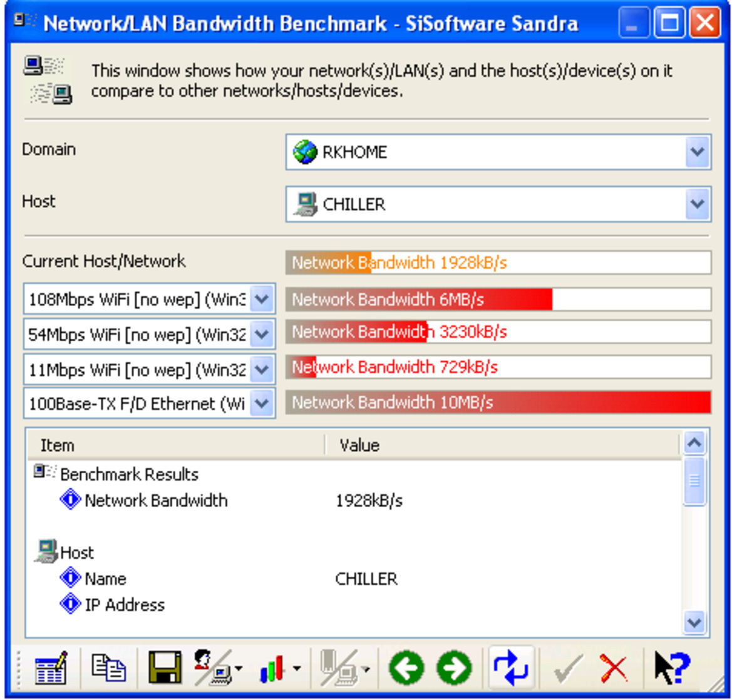This screenshot has height=700, width=732.
Task: Go forward with the green right arrow
Action: tap(454, 668)
